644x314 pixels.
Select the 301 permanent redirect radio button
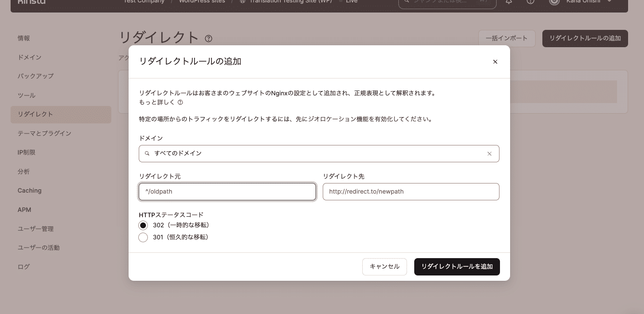(x=143, y=237)
